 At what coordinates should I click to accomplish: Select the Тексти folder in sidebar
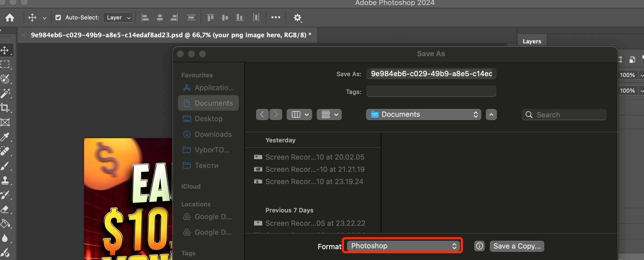208,165
